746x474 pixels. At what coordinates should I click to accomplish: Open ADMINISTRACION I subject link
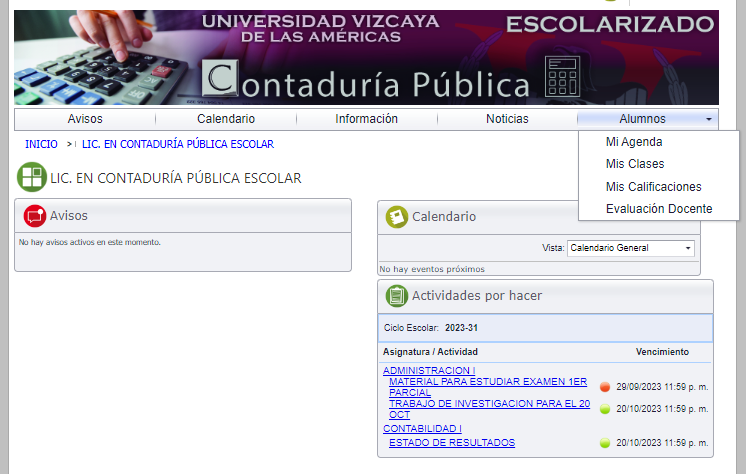429,370
